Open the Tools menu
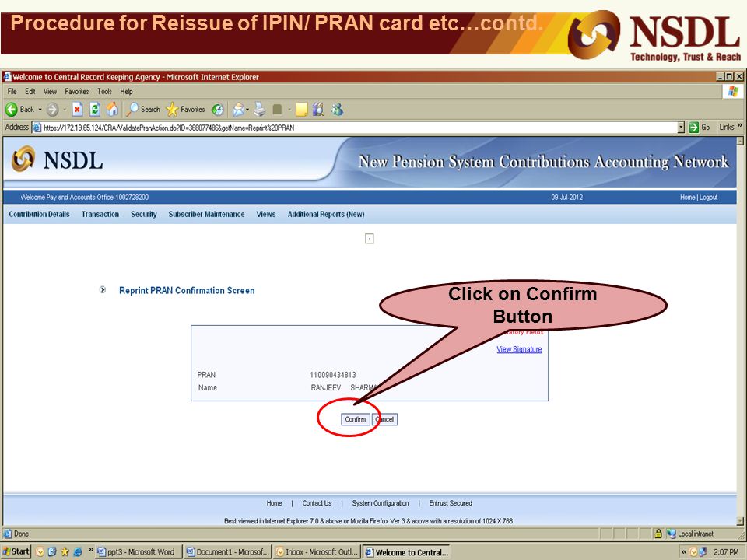The height and width of the screenshot is (560, 747). [x=104, y=92]
